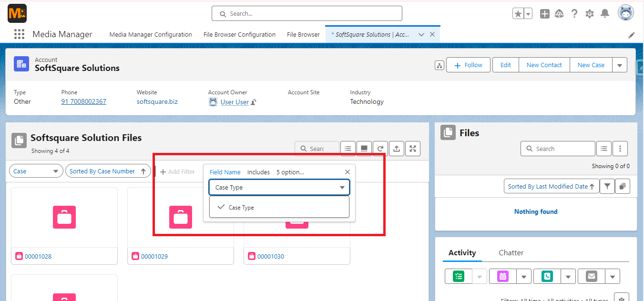The width and height of the screenshot is (644, 301).
Task: Switch to the Chatter tab
Action: pyautogui.click(x=511, y=252)
